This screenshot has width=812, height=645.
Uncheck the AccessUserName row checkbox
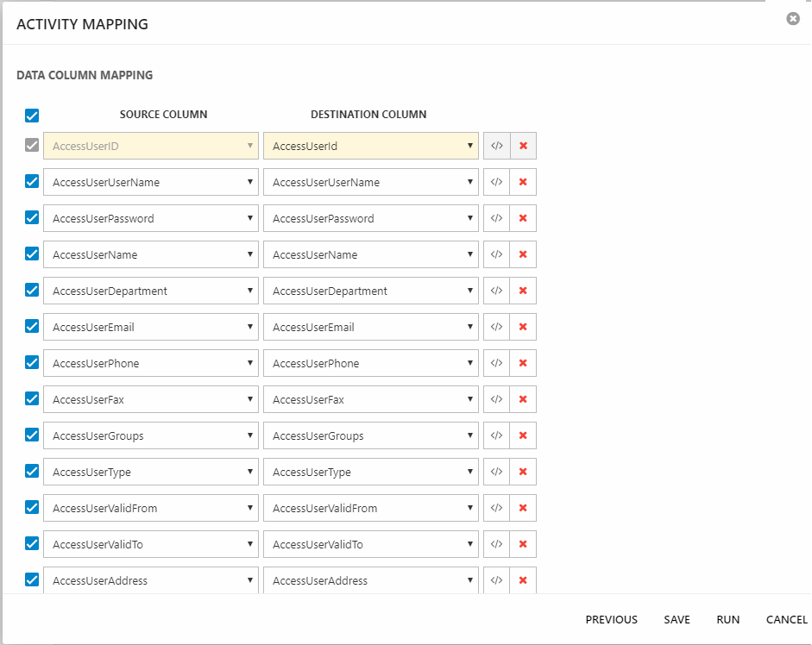point(32,254)
